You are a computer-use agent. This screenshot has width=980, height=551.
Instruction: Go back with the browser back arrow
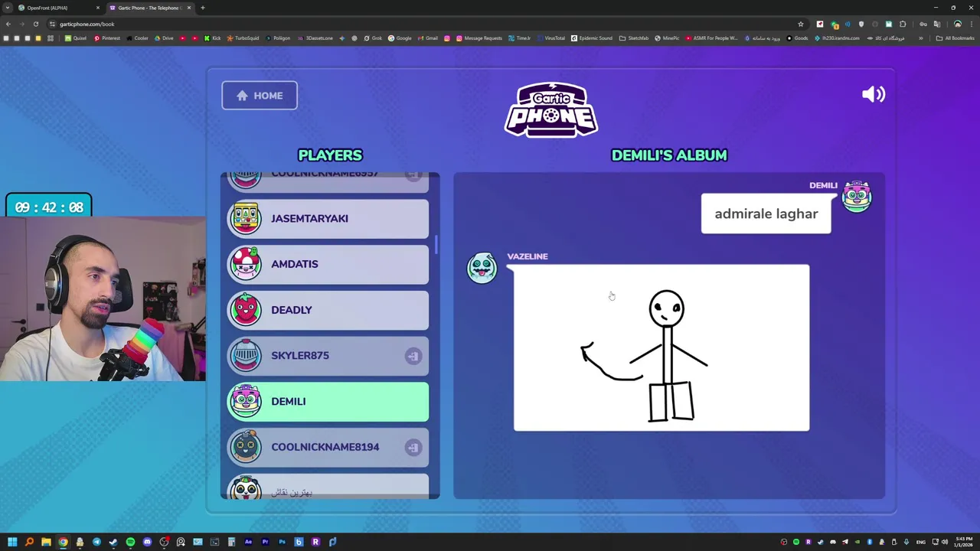coord(8,24)
